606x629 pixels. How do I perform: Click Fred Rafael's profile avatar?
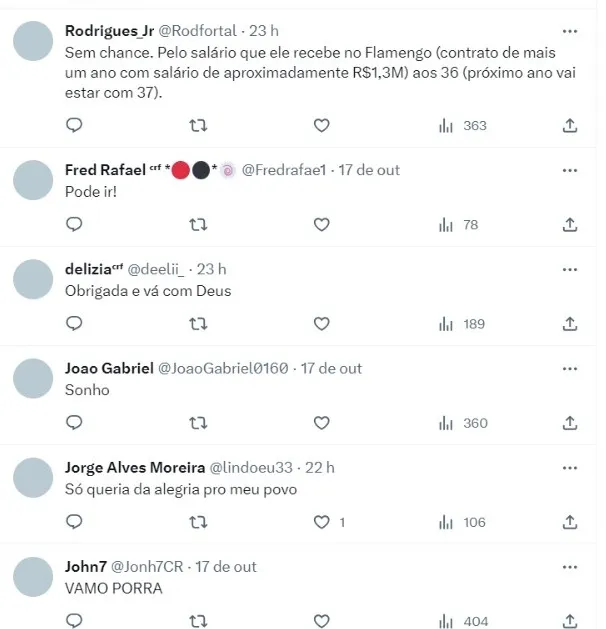click(x=36, y=181)
